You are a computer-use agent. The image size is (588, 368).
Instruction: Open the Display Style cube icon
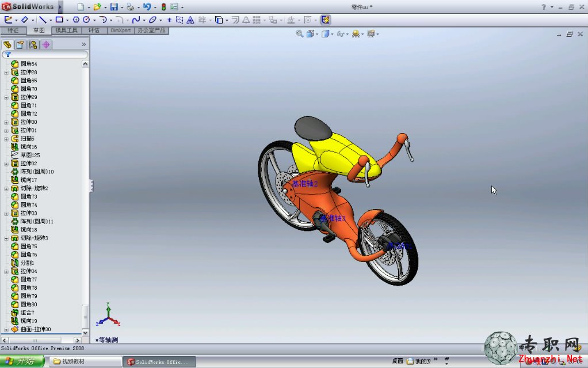325,34
